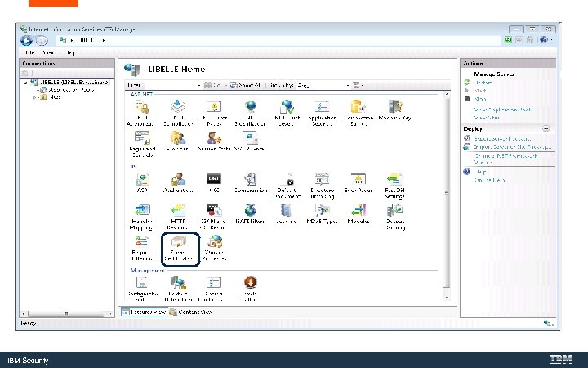Open Logging feature icon

(286, 214)
